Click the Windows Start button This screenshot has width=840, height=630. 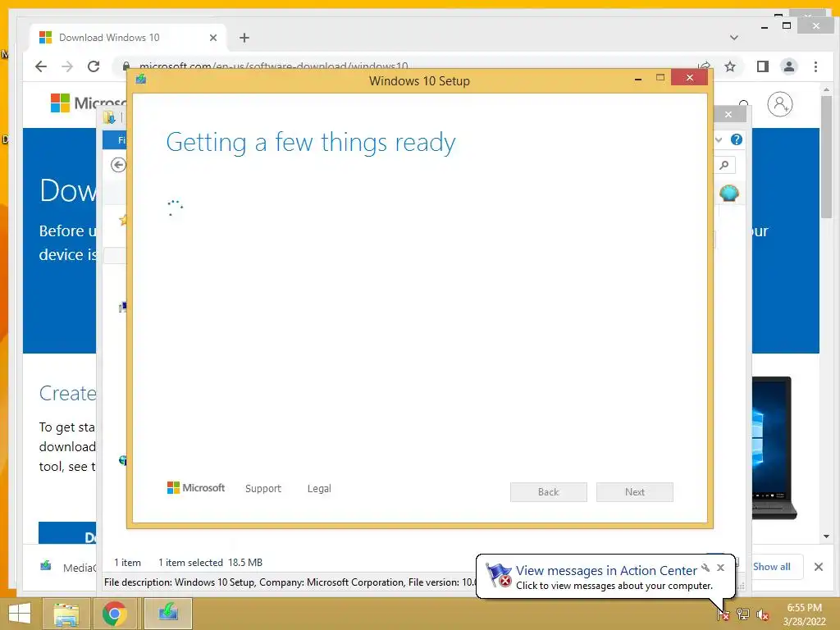20,614
